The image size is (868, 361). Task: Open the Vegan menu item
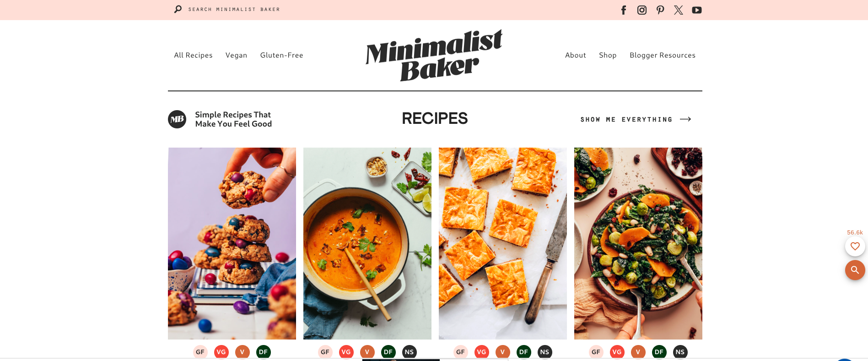[236, 55]
